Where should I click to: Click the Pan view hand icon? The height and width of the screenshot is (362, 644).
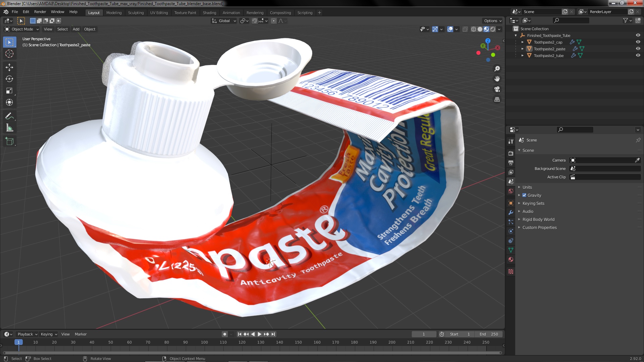pos(497,79)
